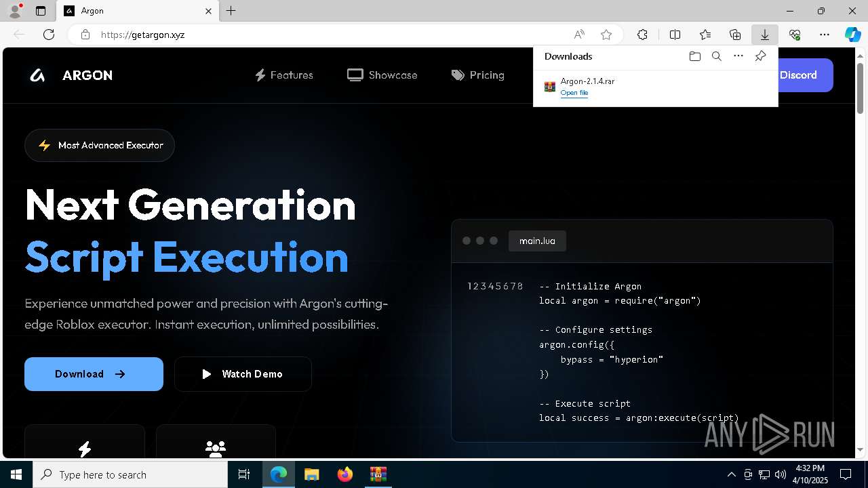Open the Windows Start menu

(x=16, y=474)
